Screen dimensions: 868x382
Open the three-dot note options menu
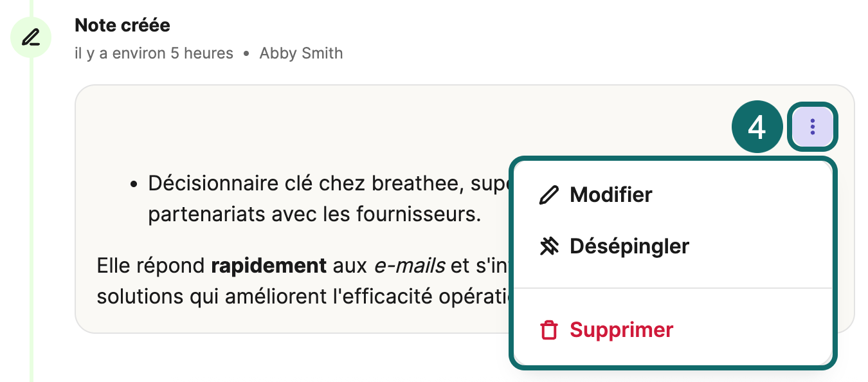pyautogui.click(x=813, y=127)
